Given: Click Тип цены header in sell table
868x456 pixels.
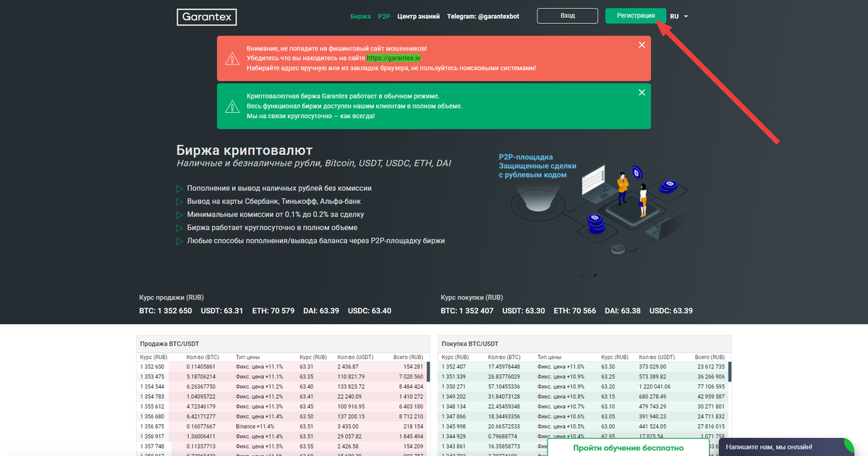Looking at the screenshot, I should coord(248,357).
